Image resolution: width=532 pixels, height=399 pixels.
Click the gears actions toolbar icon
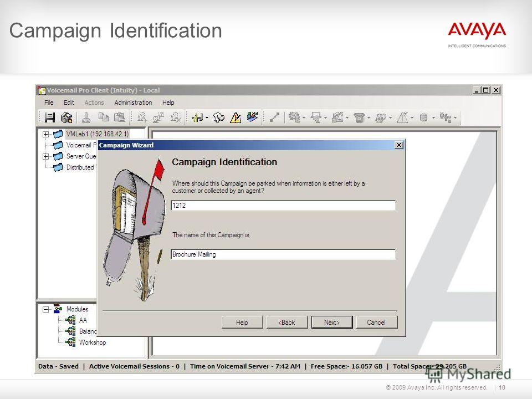tap(294, 117)
